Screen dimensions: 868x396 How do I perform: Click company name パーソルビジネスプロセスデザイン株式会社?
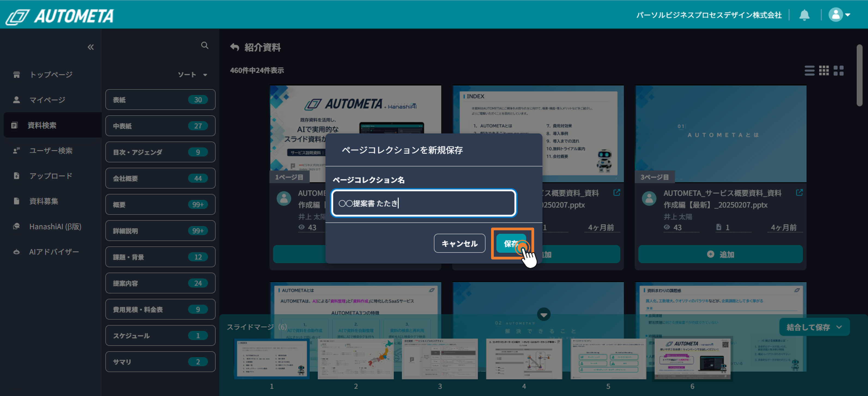(x=709, y=15)
